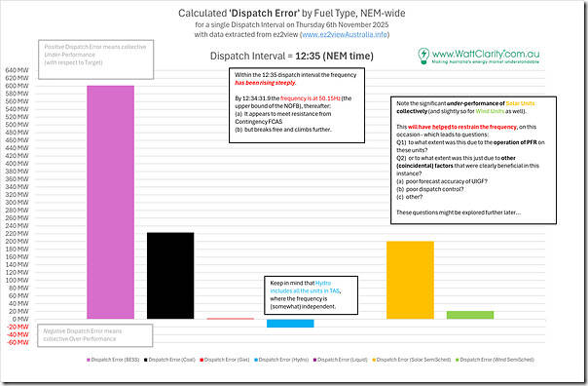
Task: Click the chart title 'Calculated Dispatch Error by Fuel Type'
Action: 292,13
